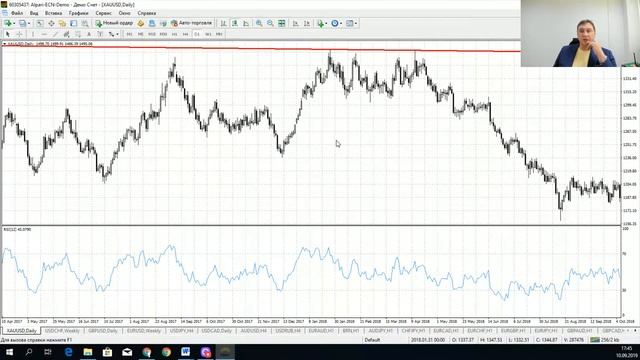
Task: Select the red horizontal resistance line
Action: tap(261, 49)
